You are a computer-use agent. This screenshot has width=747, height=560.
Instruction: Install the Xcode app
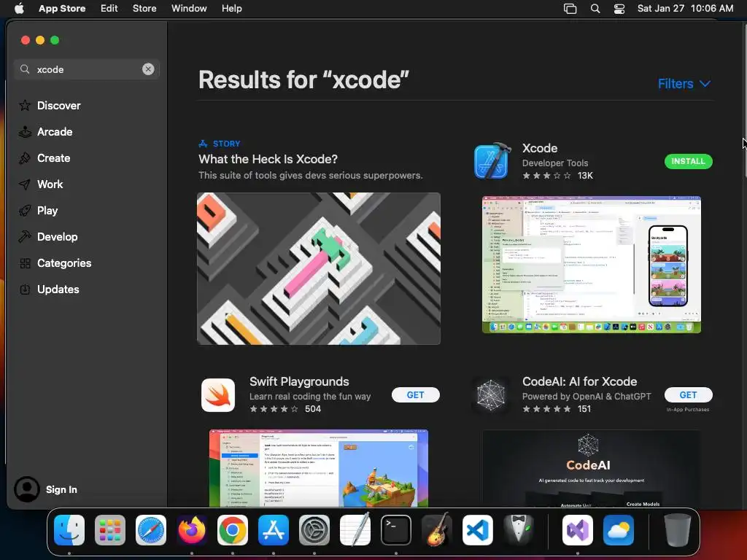pyautogui.click(x=689, y=161)
